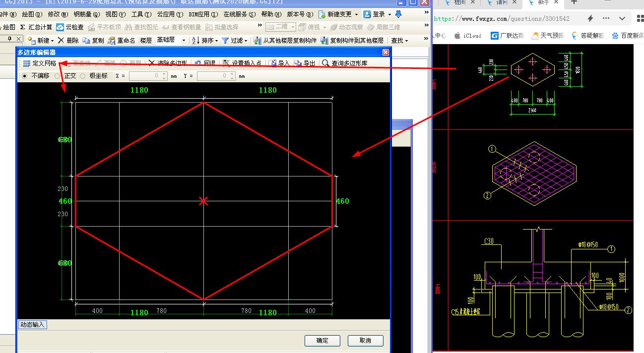Screen dimensions: 644x353
Task: Open the 答疑解惑 bookmark
Action: tap(587, 36)
